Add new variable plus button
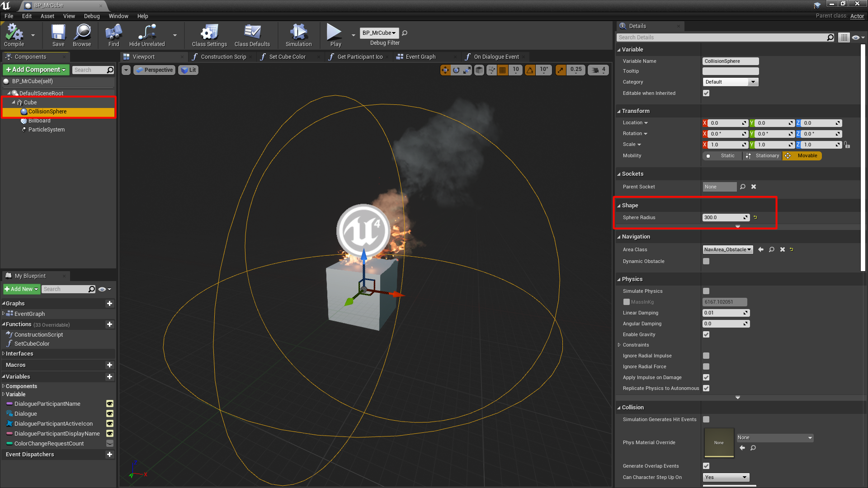The width and height of the screenshot is (868, 488). [x=109, y=376]
